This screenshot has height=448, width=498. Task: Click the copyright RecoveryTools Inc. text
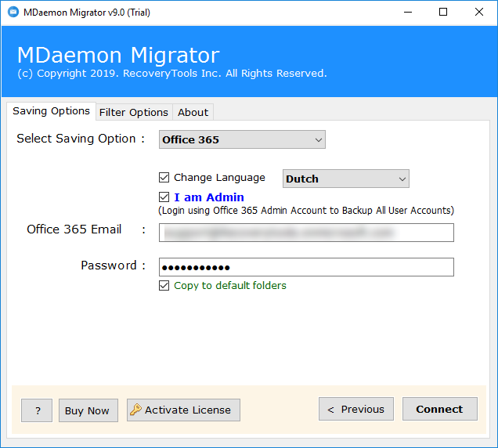[172, 74]
